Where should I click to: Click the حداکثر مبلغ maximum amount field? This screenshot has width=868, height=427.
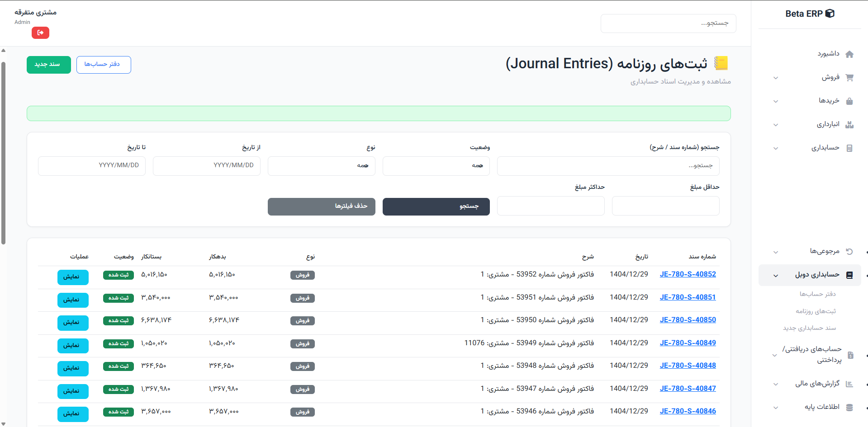(x=550, y=206)
